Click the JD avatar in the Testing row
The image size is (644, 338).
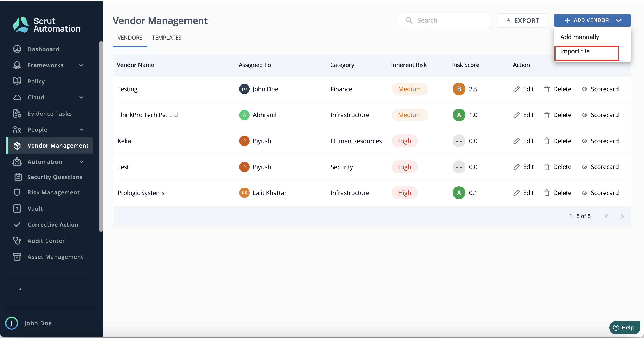[244, 89]
